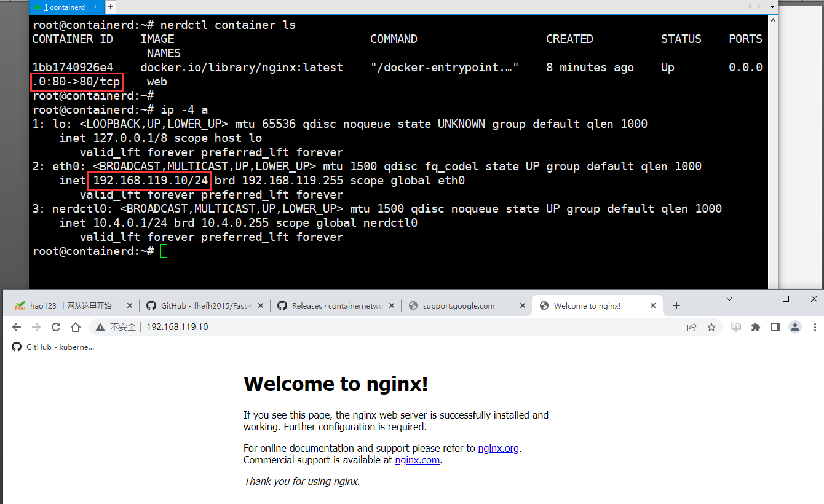
Task: Close the Welcome to nginx! tab
Action: pyautogui.click(x=654, y=305)
